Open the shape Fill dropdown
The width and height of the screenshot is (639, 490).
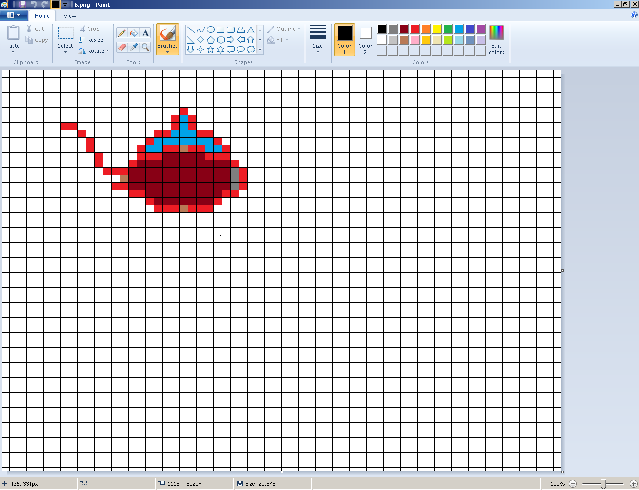278,40
